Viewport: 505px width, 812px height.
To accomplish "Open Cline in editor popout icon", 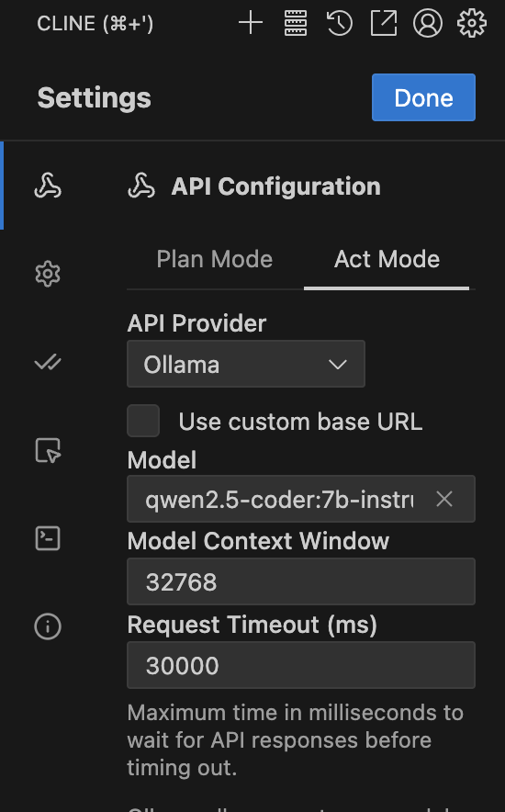I will click(384, 23).
